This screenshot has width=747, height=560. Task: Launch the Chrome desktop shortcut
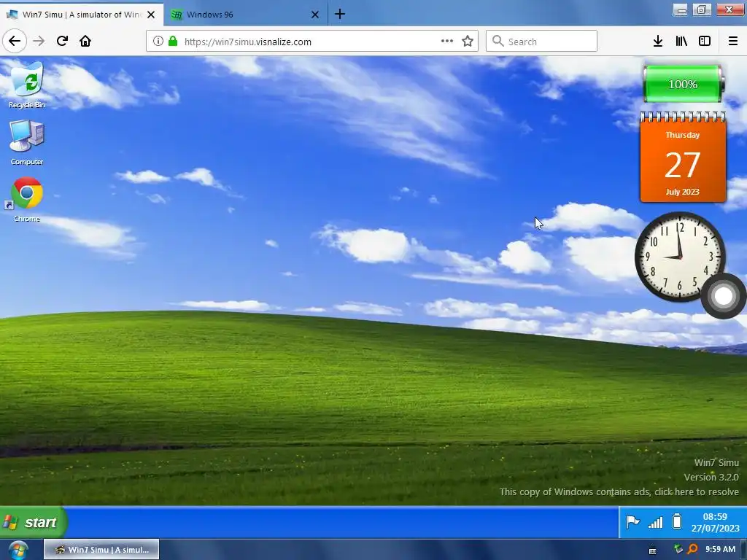pos(27,199)
